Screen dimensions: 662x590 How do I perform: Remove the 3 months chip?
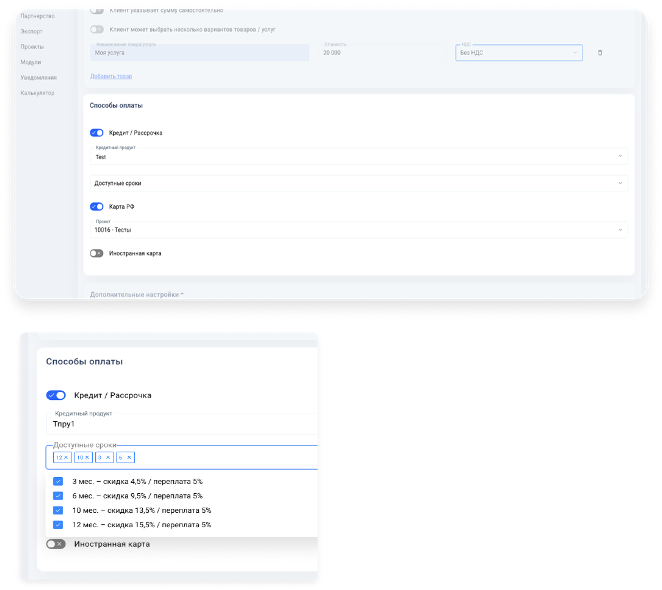pos(107,457)
